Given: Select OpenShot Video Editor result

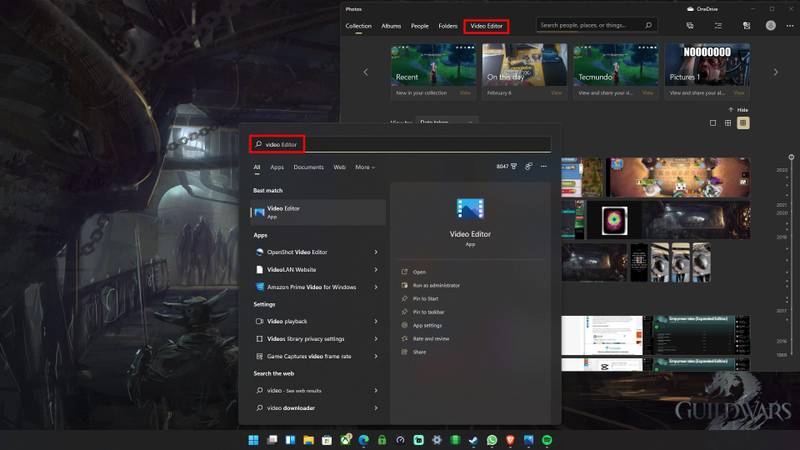Looking at the screenshot, I should (297, 252).
